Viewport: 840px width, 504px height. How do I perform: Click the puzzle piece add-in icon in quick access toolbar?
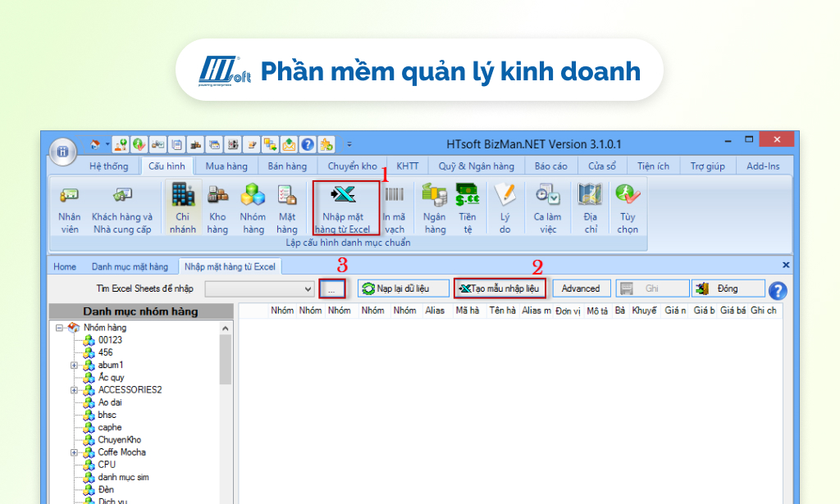[326, 144]
